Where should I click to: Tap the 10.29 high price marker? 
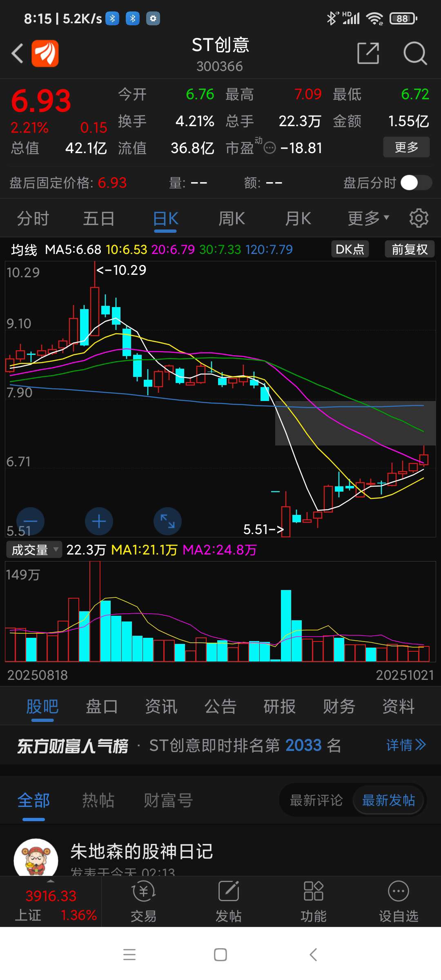tap(121, 270)
